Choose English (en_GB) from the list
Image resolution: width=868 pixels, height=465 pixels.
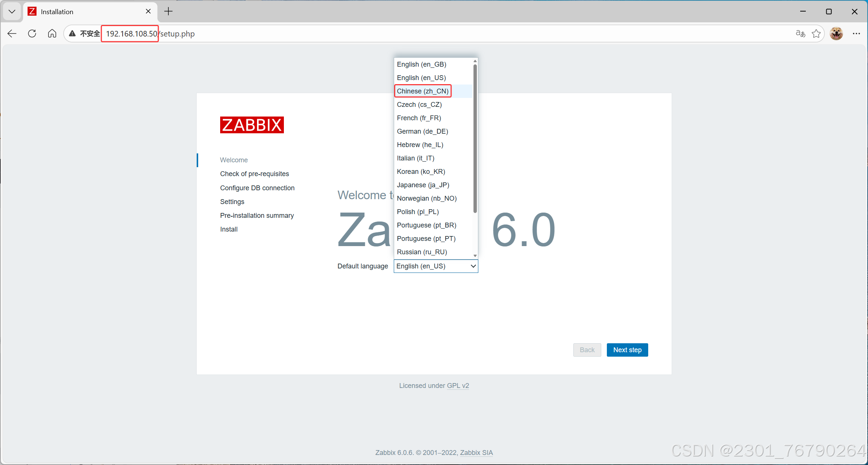coord(433,64)
